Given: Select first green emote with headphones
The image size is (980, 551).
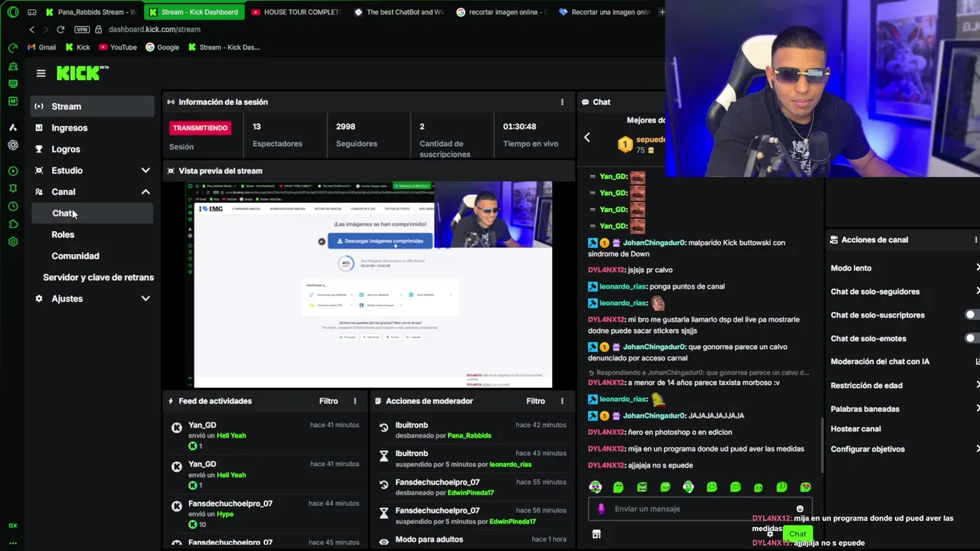Looking at the screenshot, I should click(x=595, y=487).
